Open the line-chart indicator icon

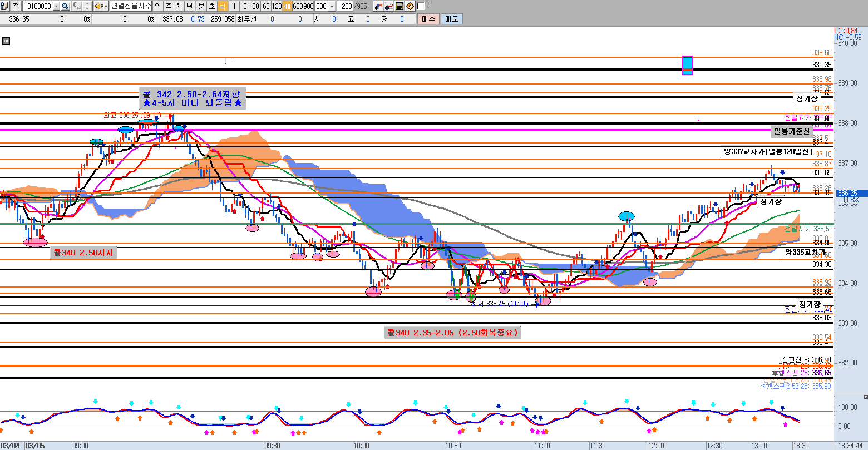[x=389, y=6]
